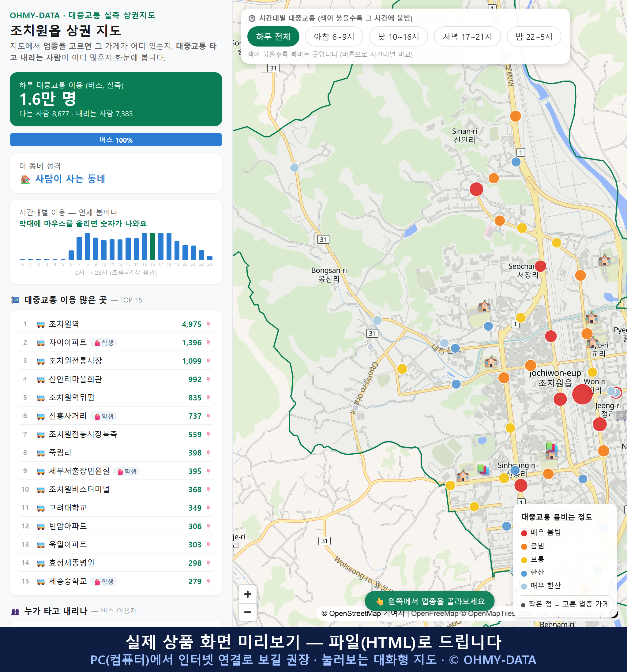The image size is (627, 672).
Task: Select the 세무서출장민원실 list row
Action: [x=116, y=471]
